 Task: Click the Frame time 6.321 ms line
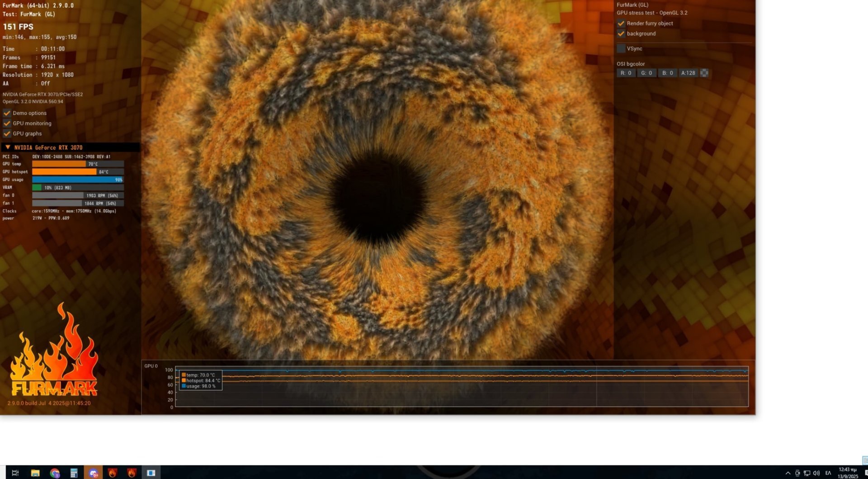click(x=33, y=66)
